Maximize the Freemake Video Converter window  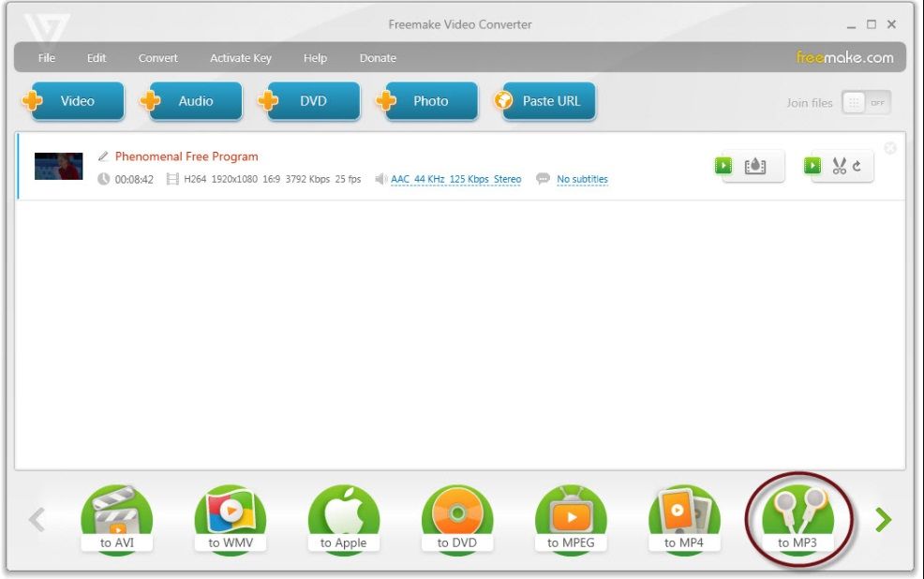872,24
